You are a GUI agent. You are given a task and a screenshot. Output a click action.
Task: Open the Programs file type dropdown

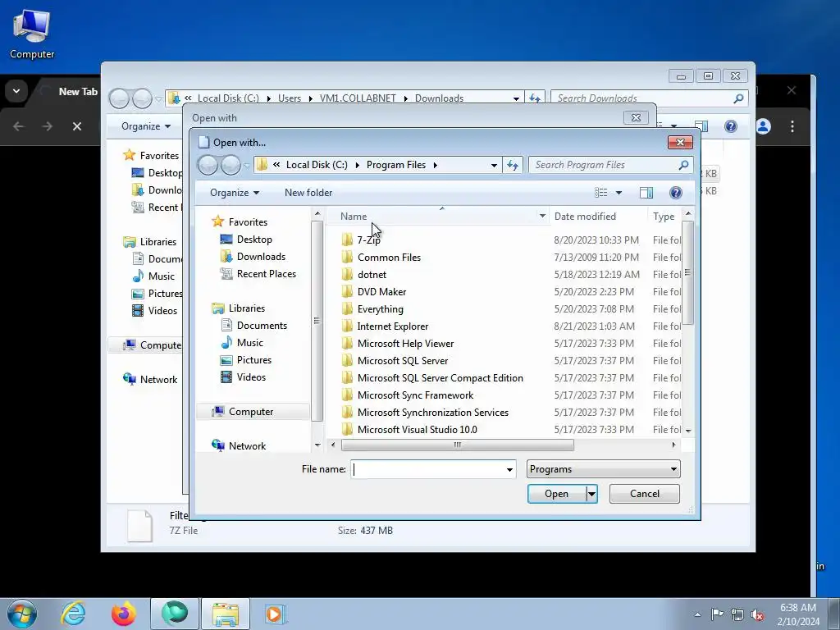point(603,469)
